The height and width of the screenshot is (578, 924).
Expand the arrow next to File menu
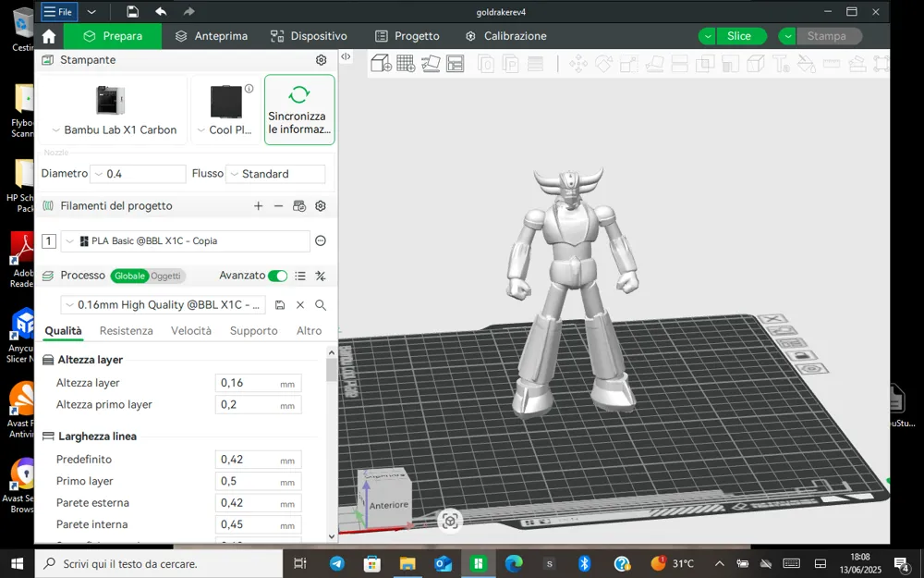(91, 12)
